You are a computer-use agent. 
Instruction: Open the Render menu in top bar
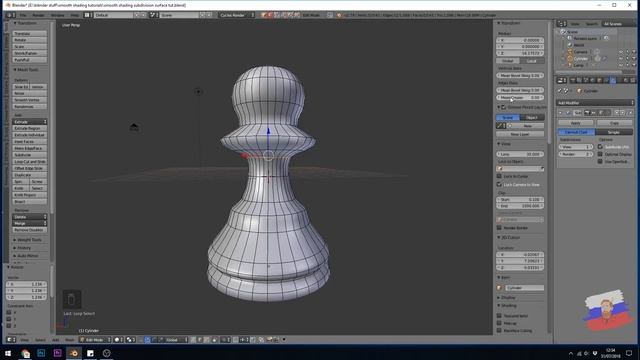click(x=38, y=15)
